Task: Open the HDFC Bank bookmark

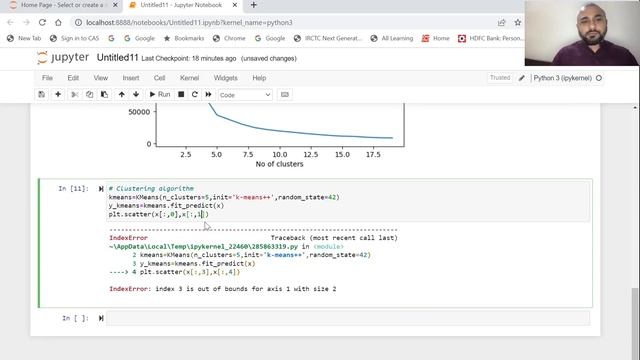Action: (x=490, y=38)
